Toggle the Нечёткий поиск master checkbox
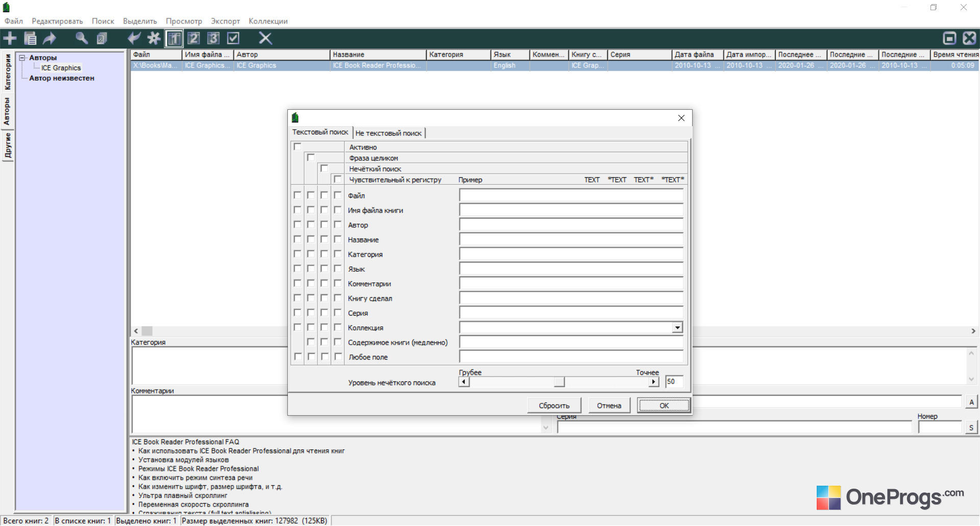 pos(324,169)
